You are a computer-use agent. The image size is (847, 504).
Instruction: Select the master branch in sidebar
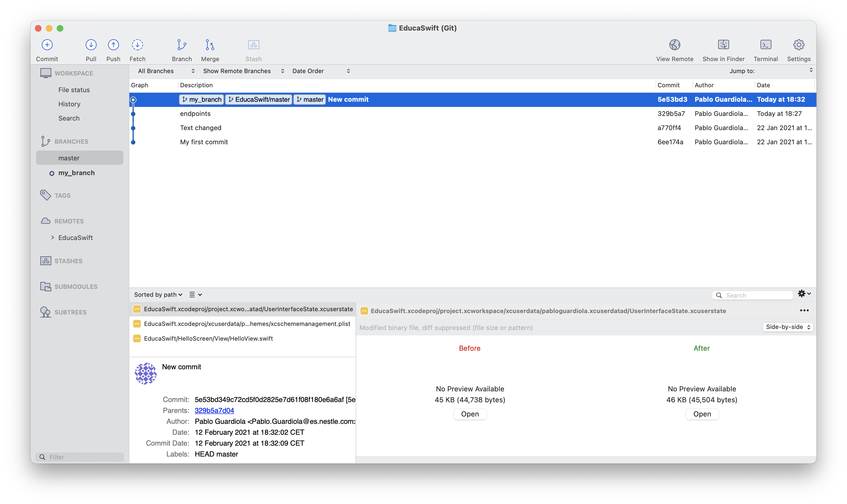tap(79, 158)
